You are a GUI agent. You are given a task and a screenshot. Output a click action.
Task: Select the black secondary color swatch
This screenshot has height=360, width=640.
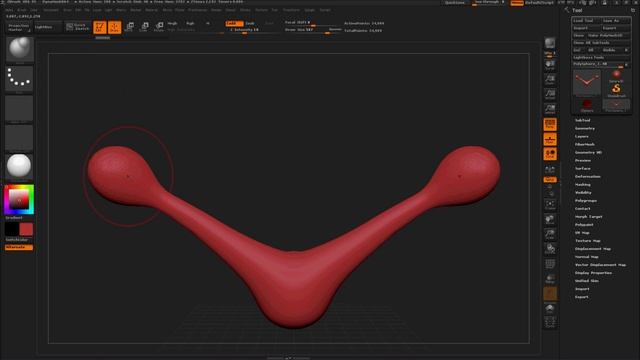click(x=12, y=229)
